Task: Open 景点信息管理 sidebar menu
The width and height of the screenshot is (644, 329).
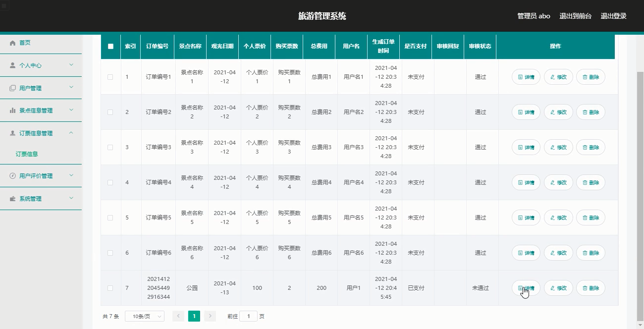Action: click(41, 110)
